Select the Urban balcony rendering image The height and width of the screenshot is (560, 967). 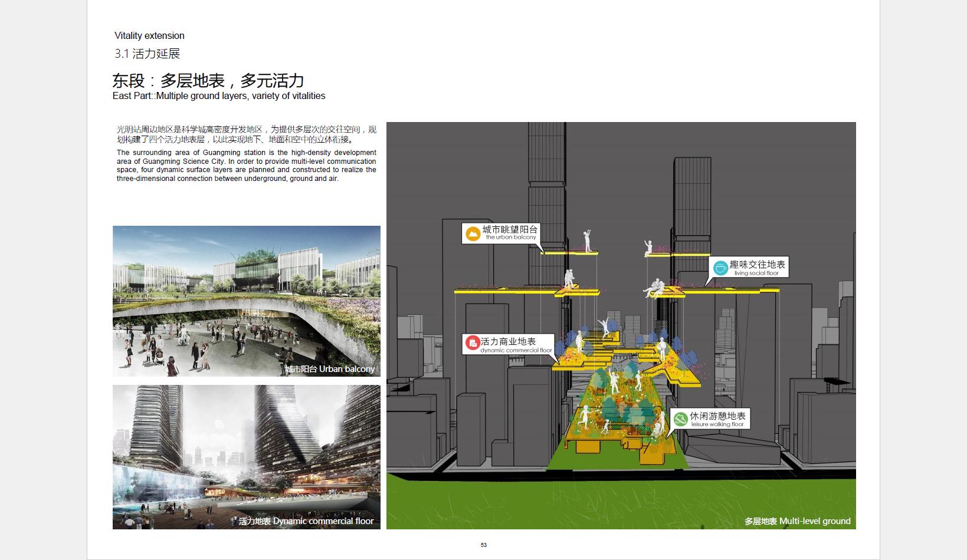pyautogui.click(x=247, y=301)
